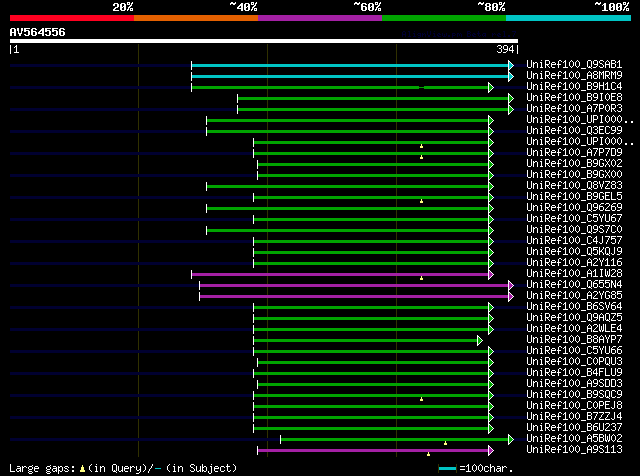Select the UniRef100_Q8VZ83 label

574,186
